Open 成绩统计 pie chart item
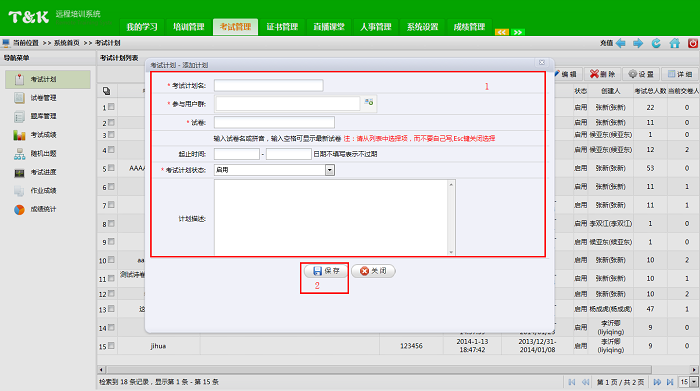Viewport: 700px width, 391px height. [43, 209]
